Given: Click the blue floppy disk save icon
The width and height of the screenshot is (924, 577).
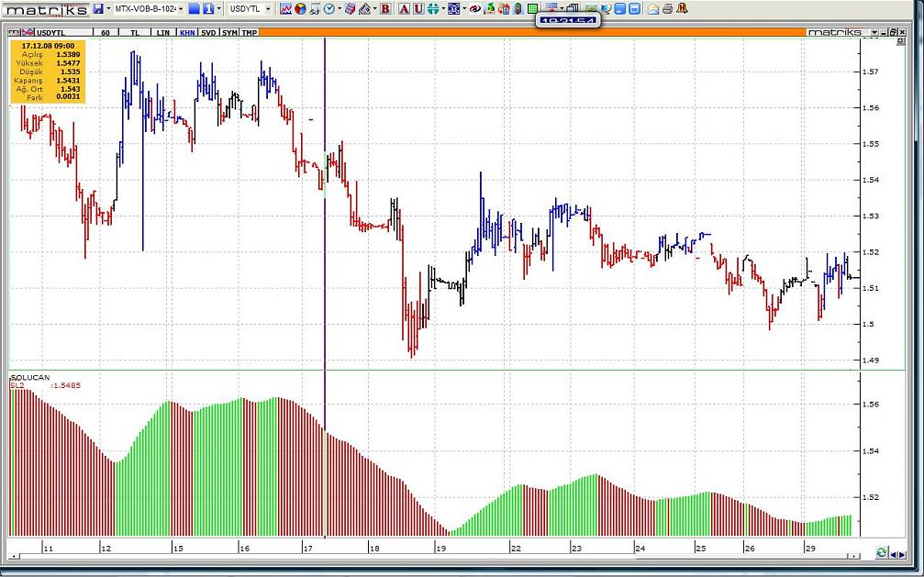Looking at the screenshot, I should pos(98,8).
